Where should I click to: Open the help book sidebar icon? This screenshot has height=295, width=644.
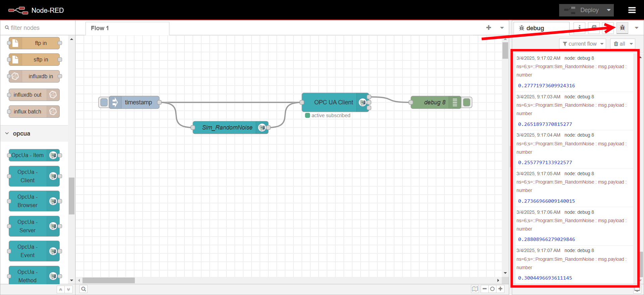pos(594,28)
